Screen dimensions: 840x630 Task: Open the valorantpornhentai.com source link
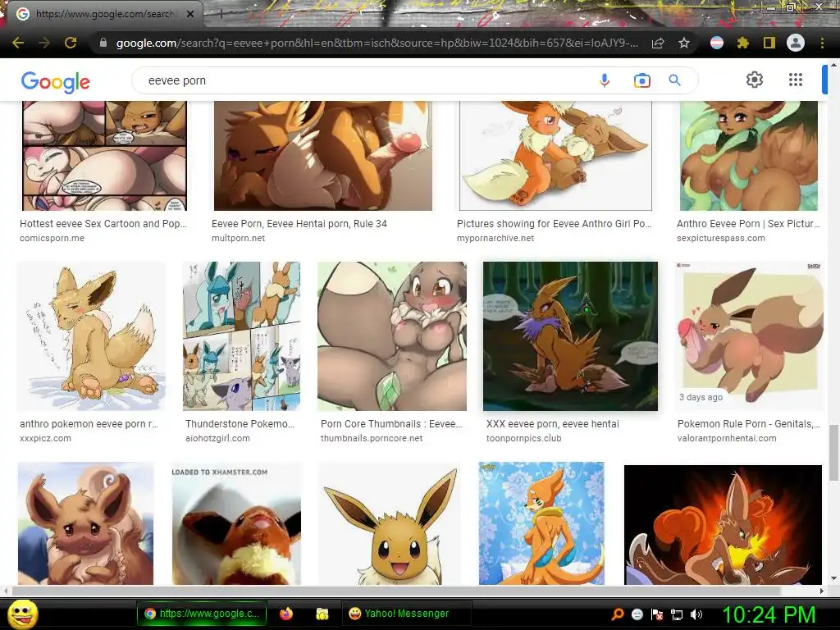[x=727, y=438]
